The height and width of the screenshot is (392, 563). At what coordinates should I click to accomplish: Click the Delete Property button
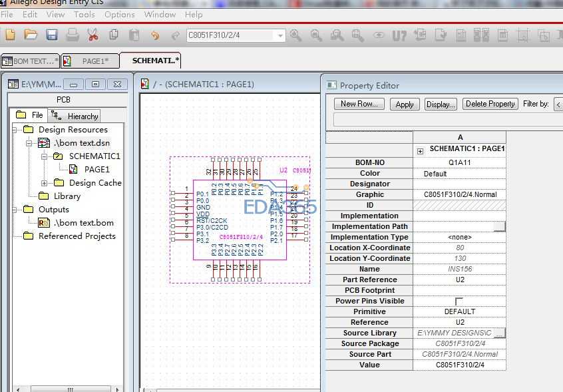[490, 104]
